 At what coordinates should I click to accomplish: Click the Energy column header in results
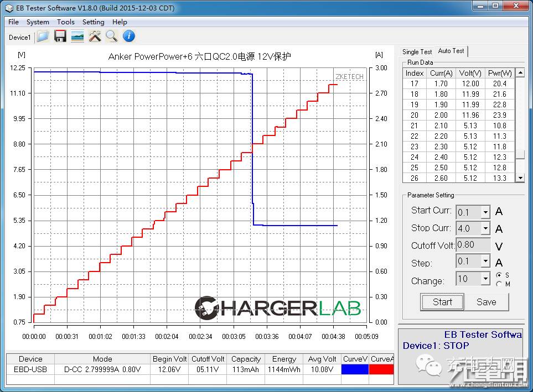tap(284, 359)
